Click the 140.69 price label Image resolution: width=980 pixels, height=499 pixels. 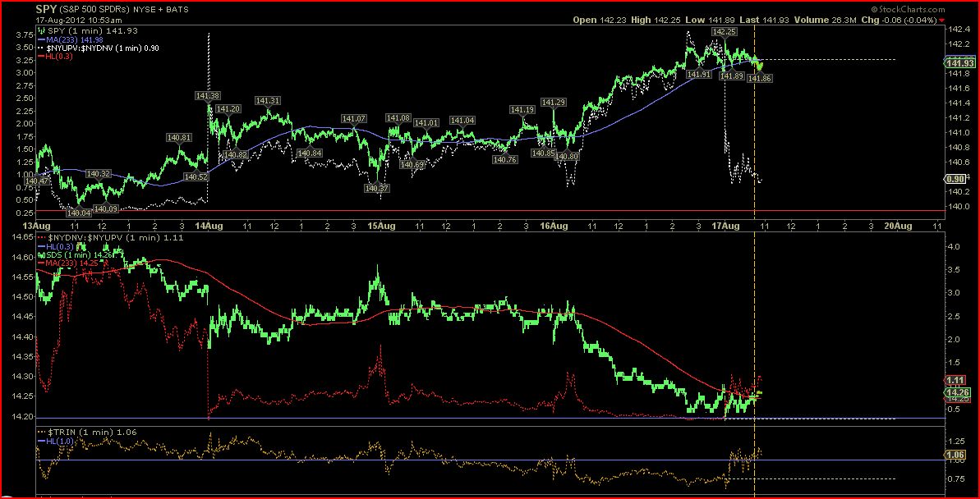point(412,165)
